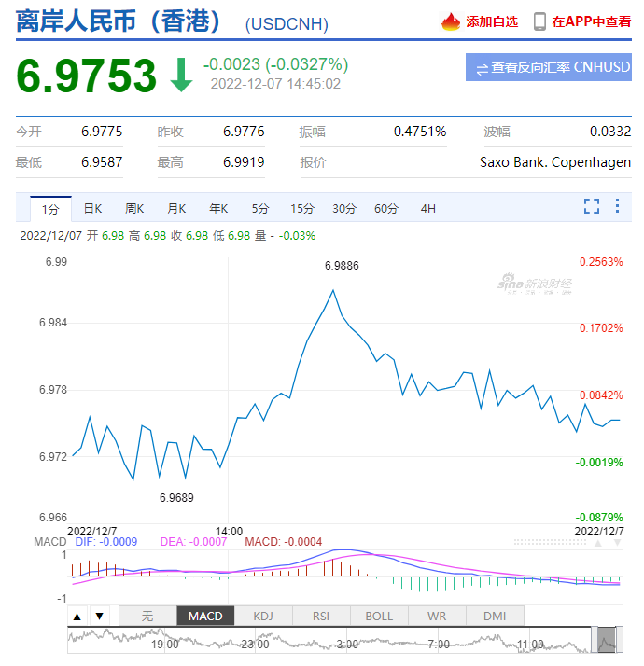Click the DIF: -0.0009 legend value
Image resolution: width=644 pixels, height=666 pixels.
pyautogui.click(x=106, y=542)
